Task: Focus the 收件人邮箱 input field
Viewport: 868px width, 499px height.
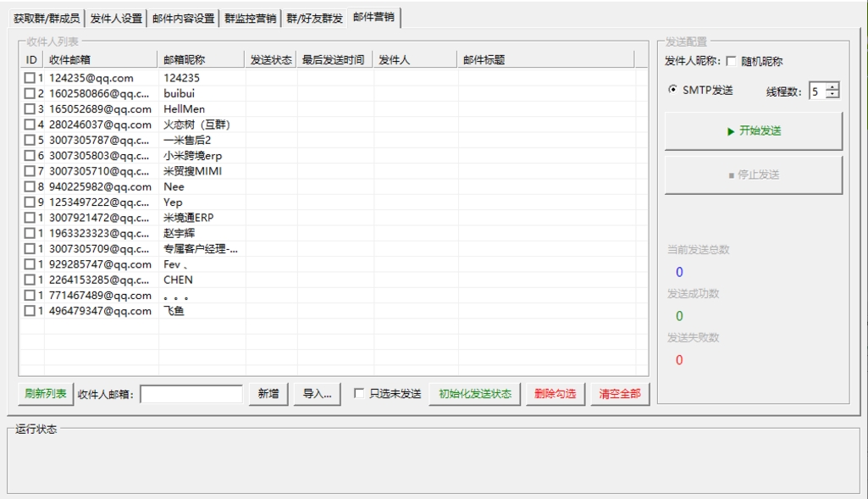Action: pos(191,394)
